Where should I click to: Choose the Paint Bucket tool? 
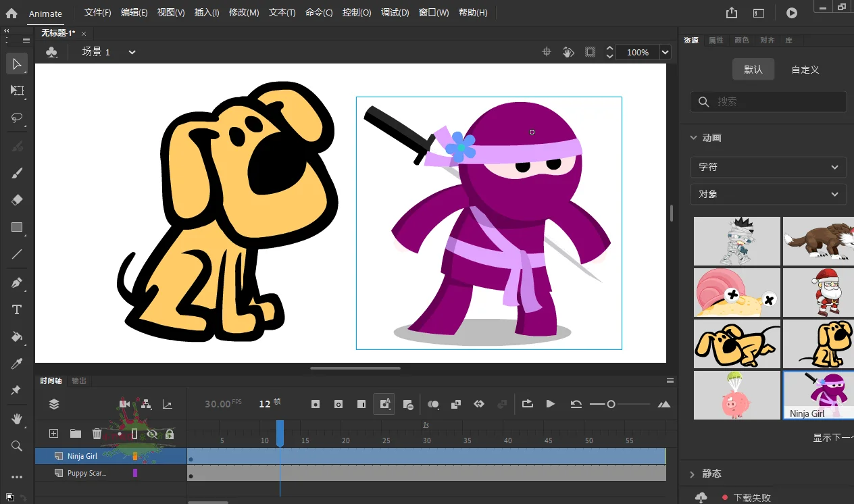click(17, 336)
